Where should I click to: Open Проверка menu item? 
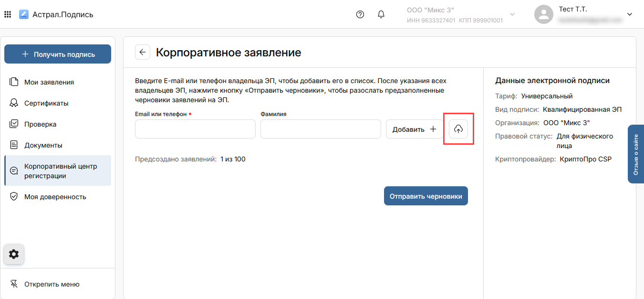[x=41, y=124]
